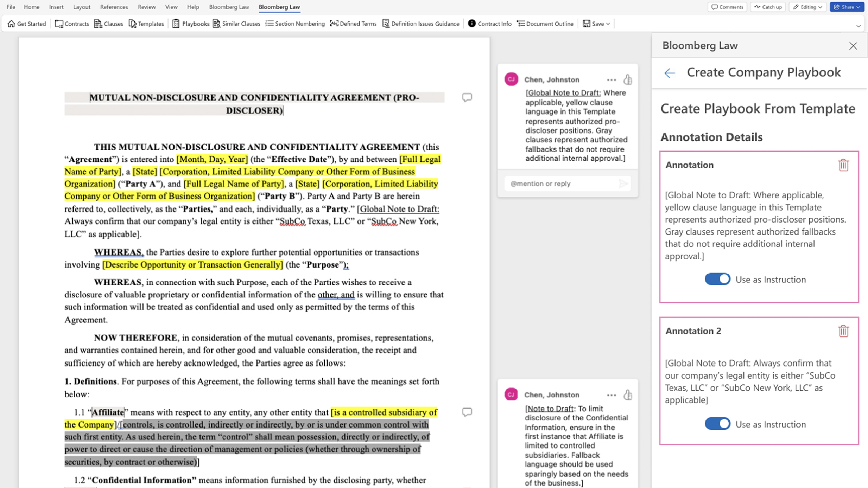Select the Catch up button

point(768,7)
